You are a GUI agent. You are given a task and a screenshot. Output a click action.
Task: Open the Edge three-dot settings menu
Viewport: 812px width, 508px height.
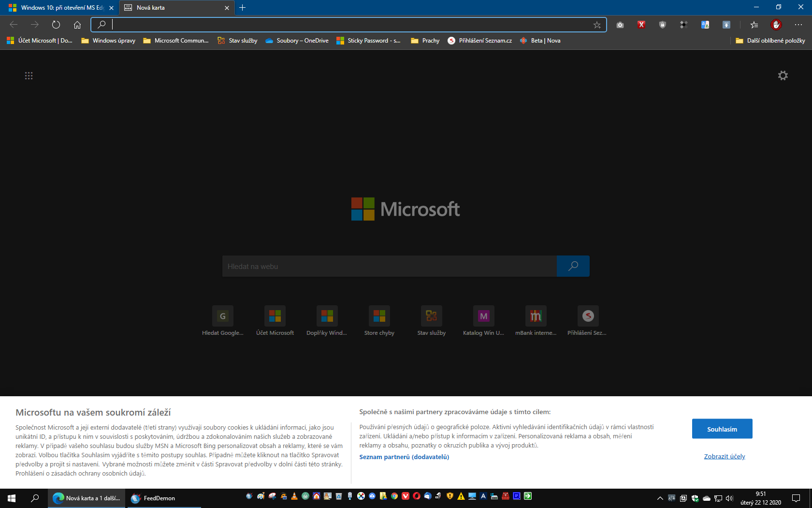click(x=798, y=25)
